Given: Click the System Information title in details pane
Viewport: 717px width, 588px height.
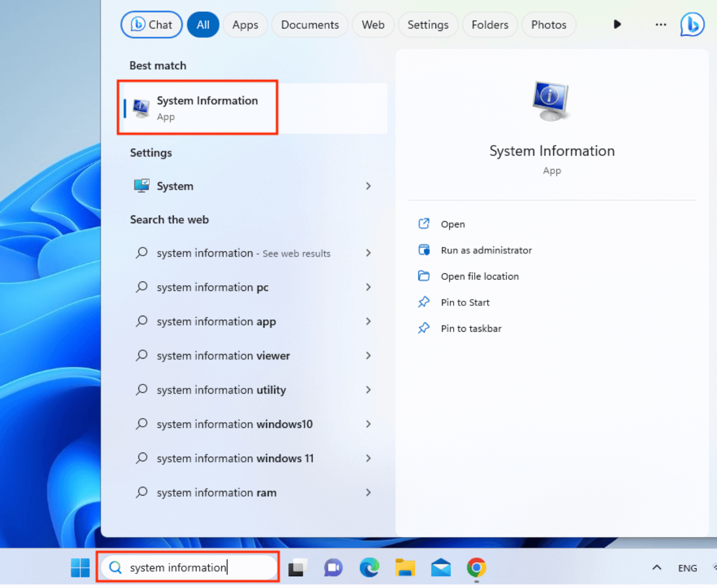Looking at the screenshot, I should pyautogui.click(x=552, y=151).
